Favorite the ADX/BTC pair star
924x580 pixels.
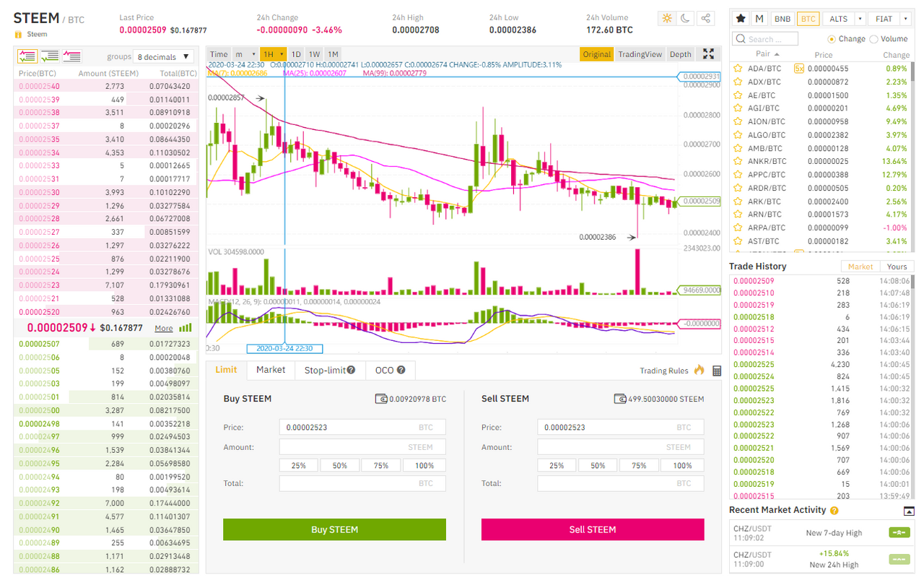coord(738,82)
